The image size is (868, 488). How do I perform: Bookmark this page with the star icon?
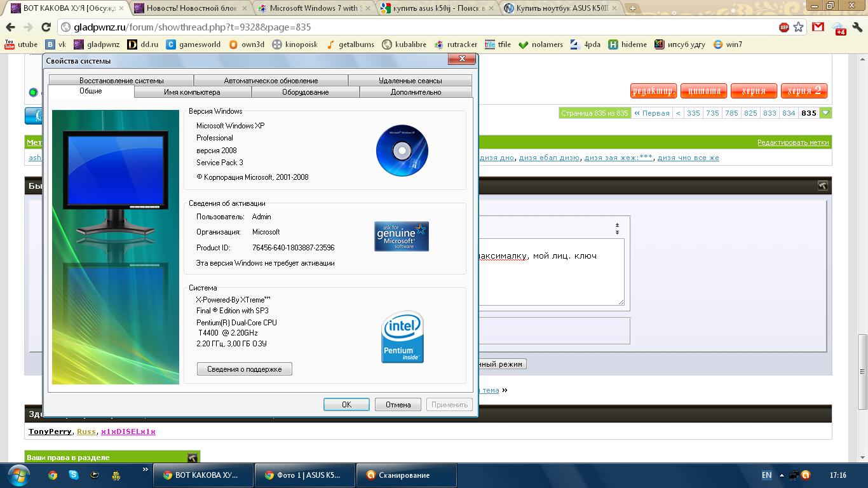pyautogui.click(x=799, y=27)
